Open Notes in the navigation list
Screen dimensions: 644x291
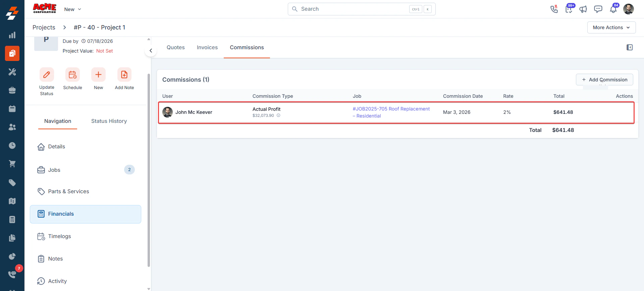(86, 259)
